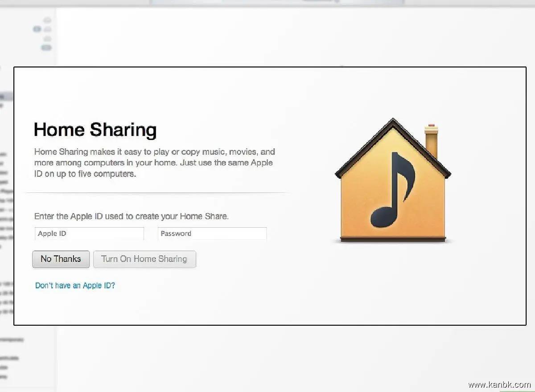
Task: Click the lowest blue pill badge in top sidebar
Action: pyautogui.click(x=46, y=48)
